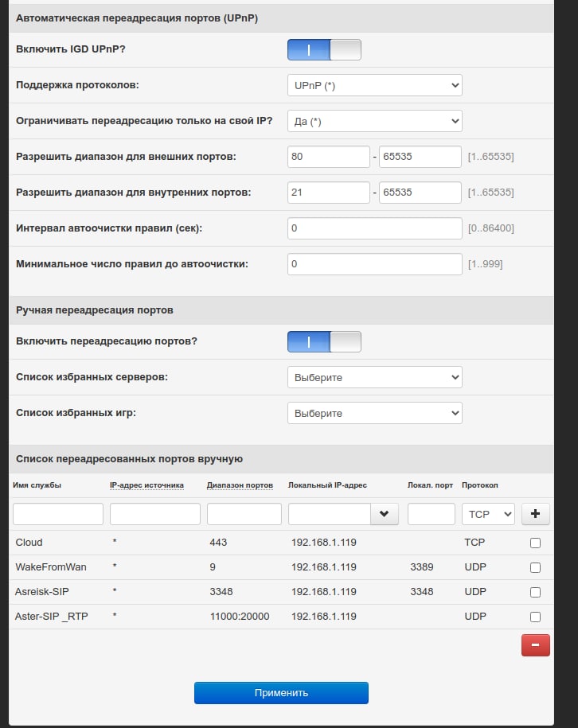Viewport: 578px width, 728px height.
Task: Open the restrict-to-own-IP dropdown
Action: pyautogui.click(x=374, y=121)
